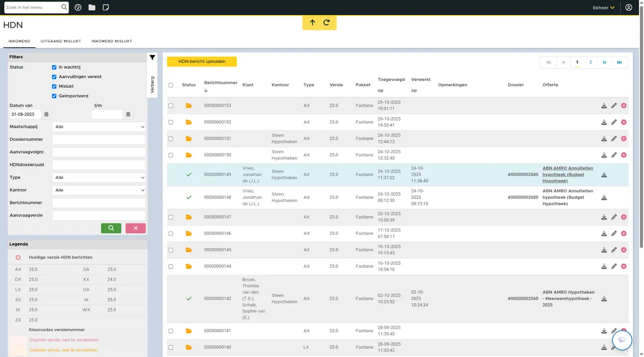This screenshot has width=644, height=357.
Task: Uncheck the In wachtrij status filter
Action: pyautogui.click(x=54, y=67)
